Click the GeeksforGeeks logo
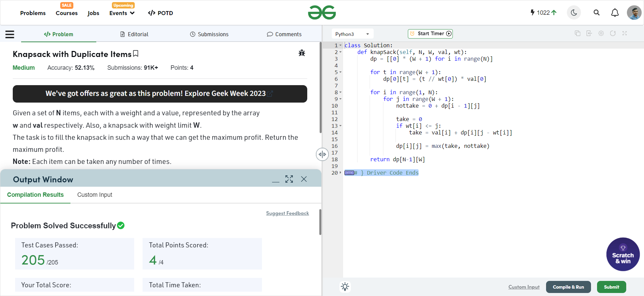Screen dimensions: 644x296 click(x=322, y=13)
